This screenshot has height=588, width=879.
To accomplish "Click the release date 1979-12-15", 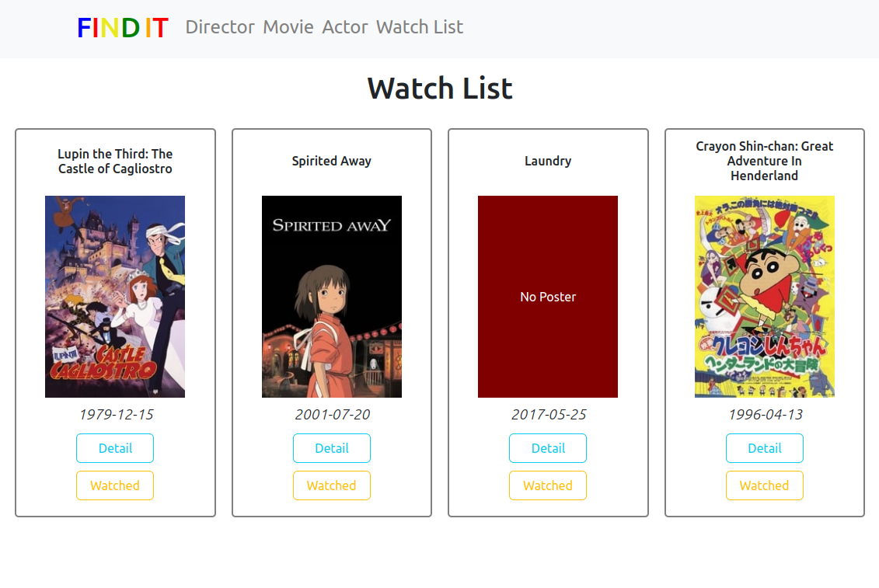I will click(x=116, y=414).
